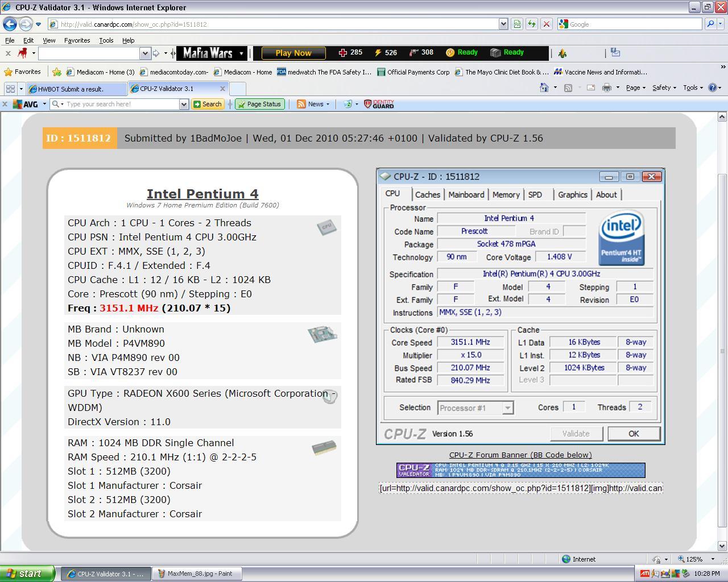Viewport: 728px width, 582px height.
Task: Click the Mafia Wars energy lightning icon
Action: pyautogui.click(x=378, y=52)
